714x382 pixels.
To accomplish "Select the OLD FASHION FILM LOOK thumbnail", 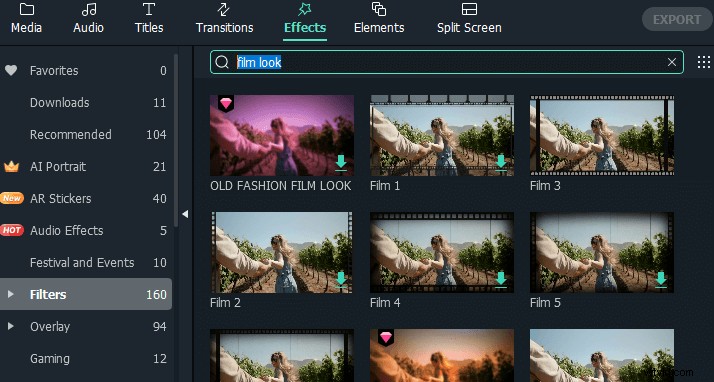I will click(282, 135).
